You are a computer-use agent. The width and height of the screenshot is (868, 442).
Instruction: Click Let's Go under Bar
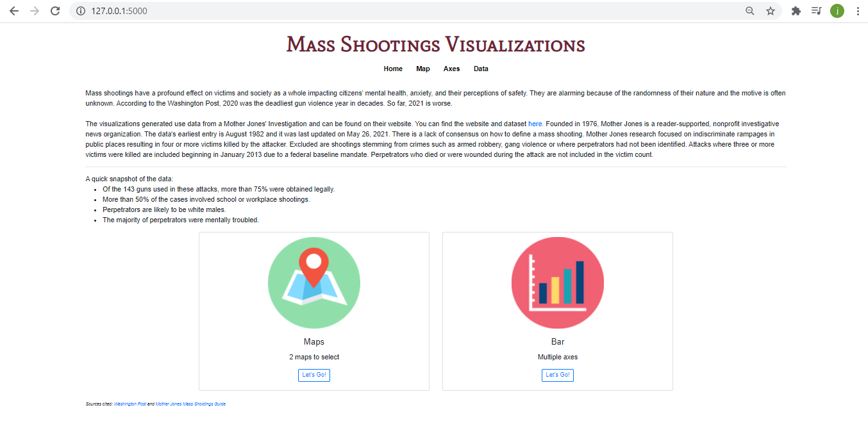tap(557, 375)
